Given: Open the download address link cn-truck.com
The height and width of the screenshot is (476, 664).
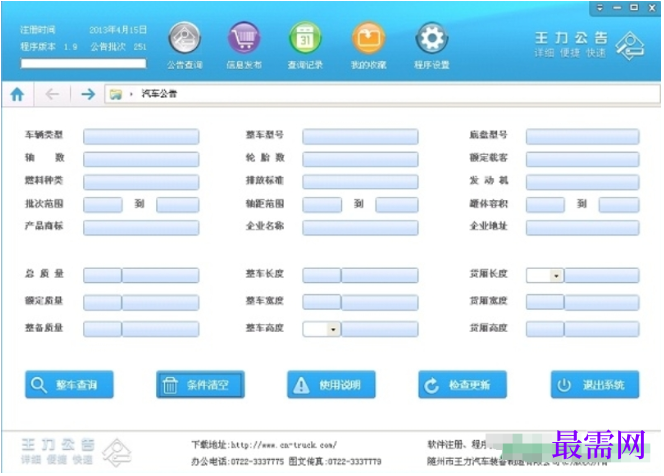Looking at the screenshot, I should tap(284, 445).
